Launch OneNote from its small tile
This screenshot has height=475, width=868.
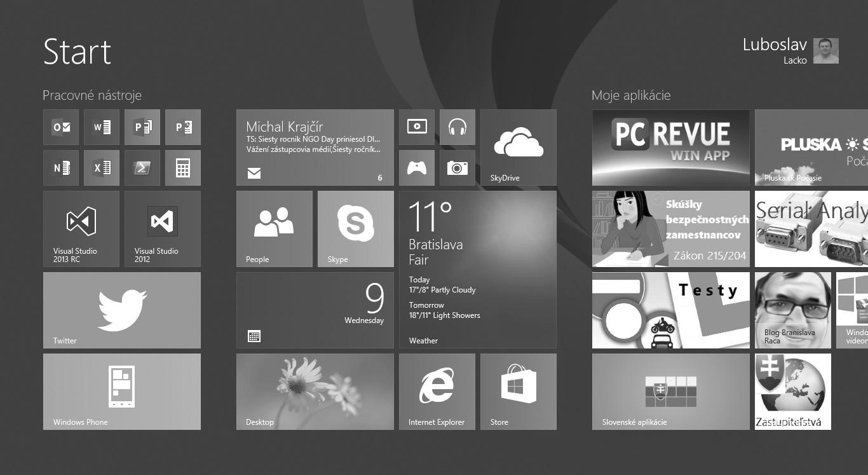(x=61, y=168)
